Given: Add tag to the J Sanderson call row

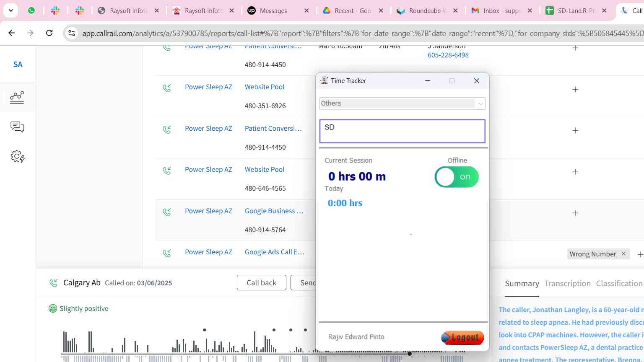Looking at the screenshot, I should (x=575, y=48).
